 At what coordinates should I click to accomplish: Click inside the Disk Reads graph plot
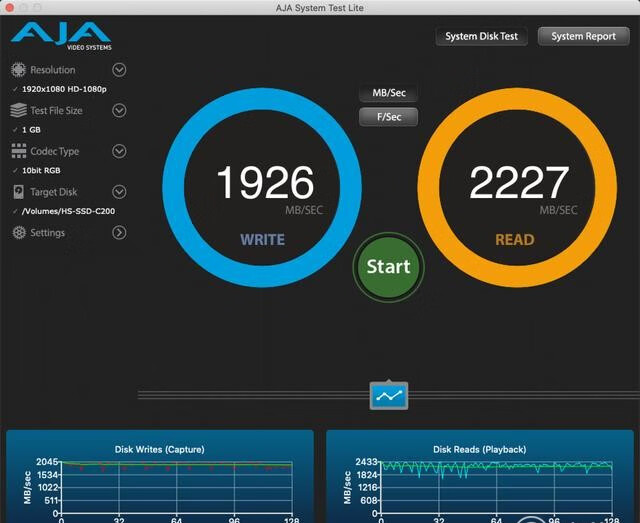pyautogui.click(x=497, y=488)
